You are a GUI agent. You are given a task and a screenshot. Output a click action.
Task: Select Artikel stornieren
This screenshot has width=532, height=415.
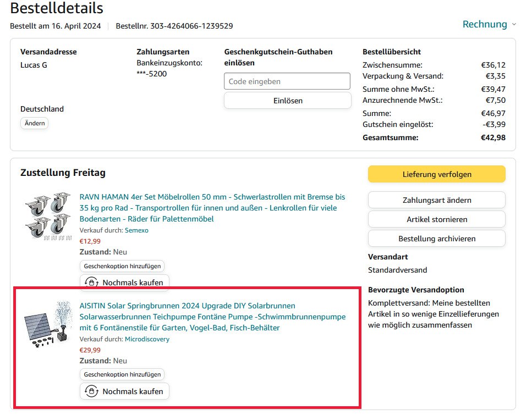436,219
